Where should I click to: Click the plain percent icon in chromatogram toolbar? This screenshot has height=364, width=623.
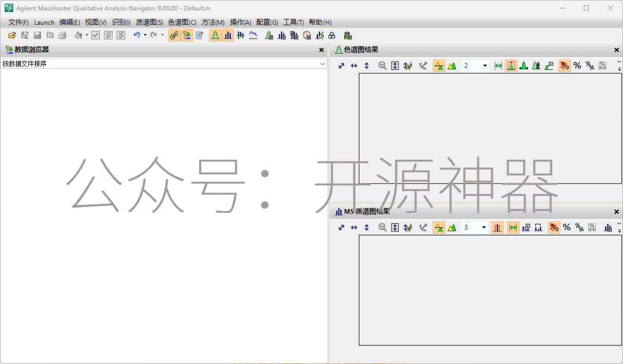pyautogui.click(x=577, y=66)
